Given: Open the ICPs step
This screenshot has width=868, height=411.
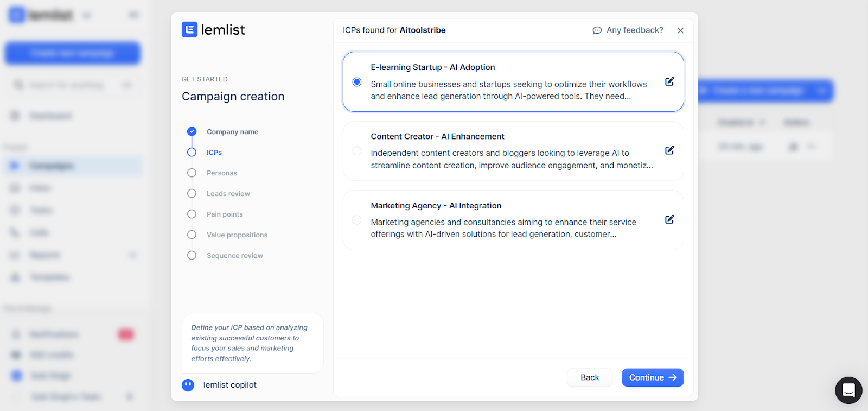Looking at the screenshot, I should (x=214, y=153).
